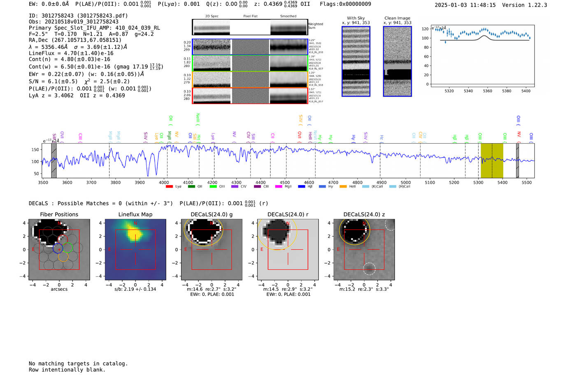Click the lime OIII legend swatch
Viewport: 576px width, 392px height.
213,187
